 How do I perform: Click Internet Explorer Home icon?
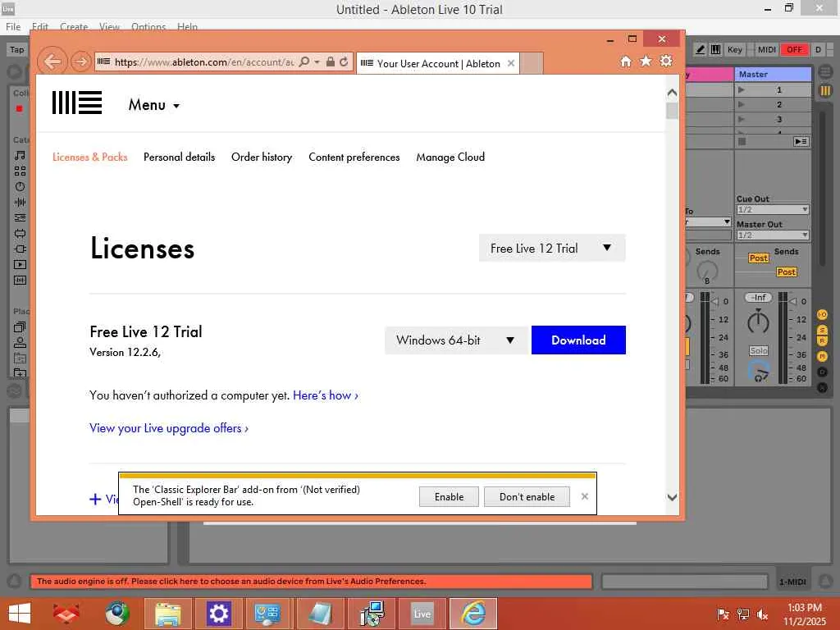click(x=626, y=62)
